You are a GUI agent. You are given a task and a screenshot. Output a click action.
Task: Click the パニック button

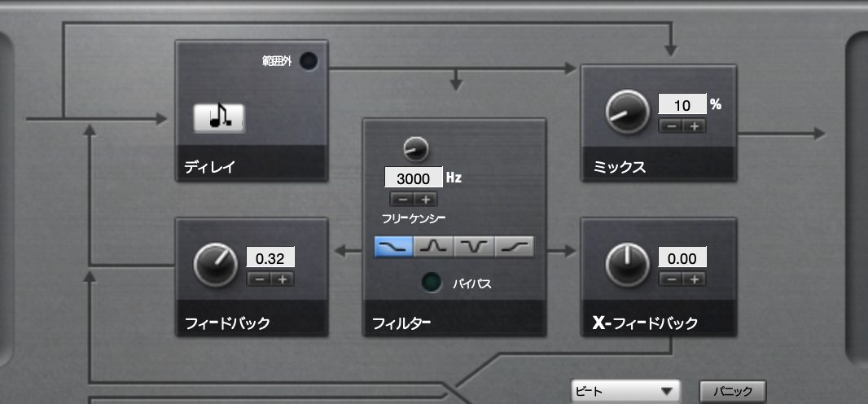click(733, 391)
